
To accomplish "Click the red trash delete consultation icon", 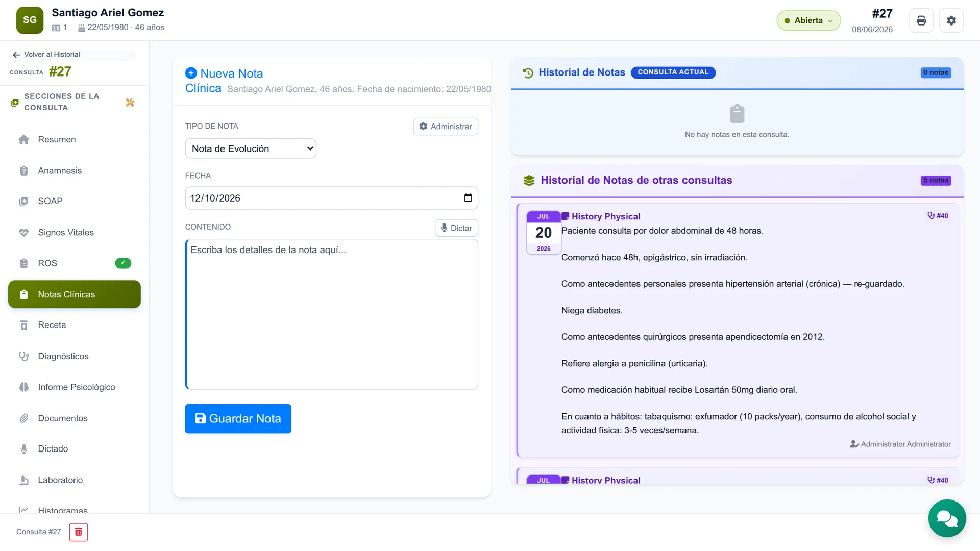I will coord(79,532).
